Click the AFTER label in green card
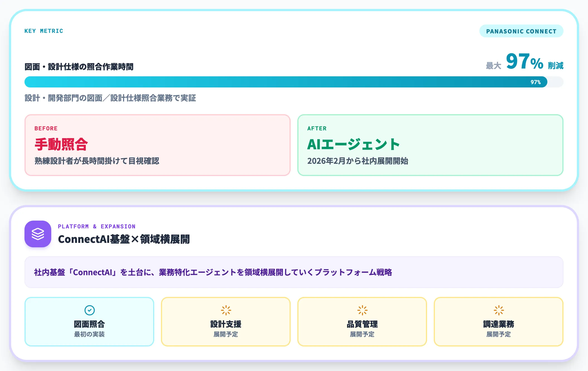The height and width of the screenshot is (371, 588). click(317, 128)
